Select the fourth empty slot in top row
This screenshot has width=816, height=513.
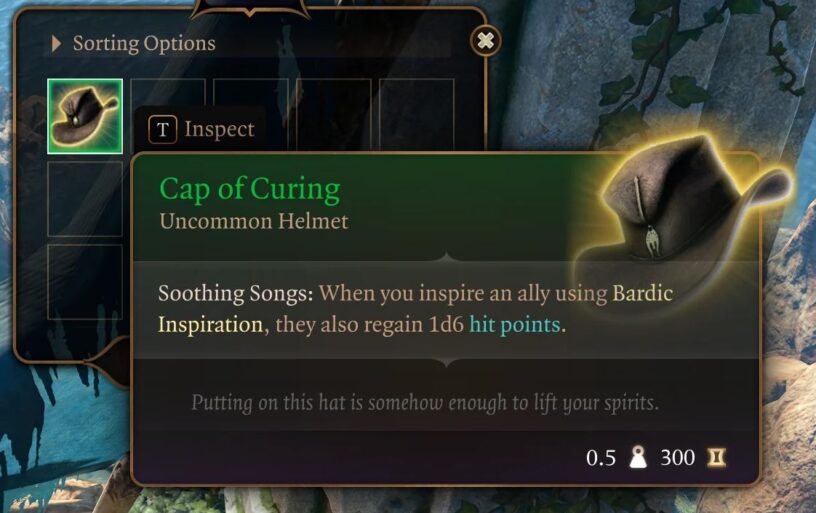(334, 115)
